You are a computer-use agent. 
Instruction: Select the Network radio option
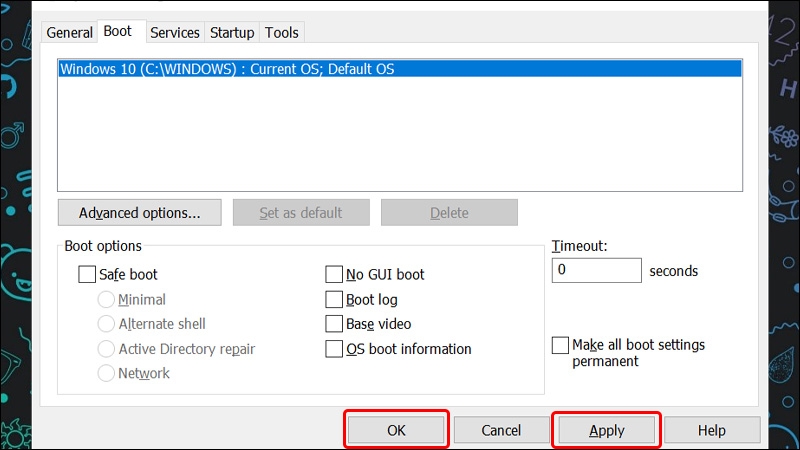106,373
